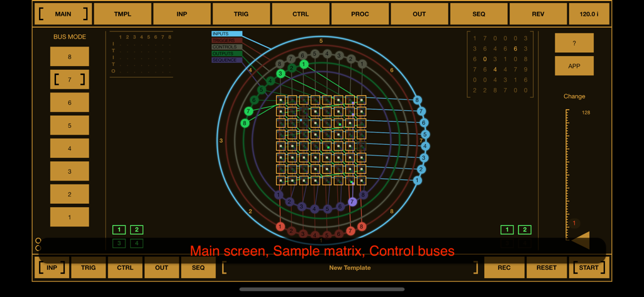644x297 pixels.
Task: Click the New Template name field
Action: click(x=350, y=267)
